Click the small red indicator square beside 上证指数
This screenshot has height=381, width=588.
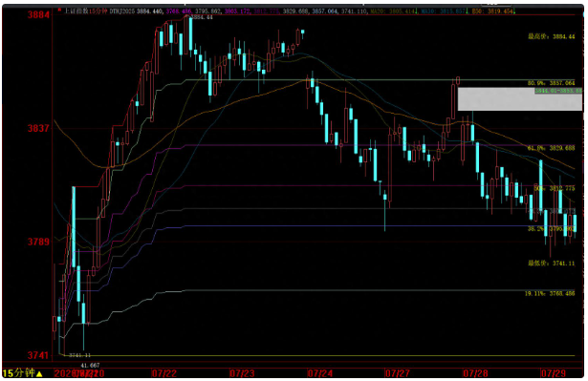coord(59,10)
